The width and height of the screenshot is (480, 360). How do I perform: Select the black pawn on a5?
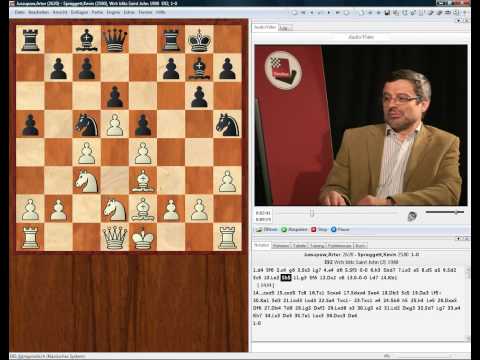30,125
